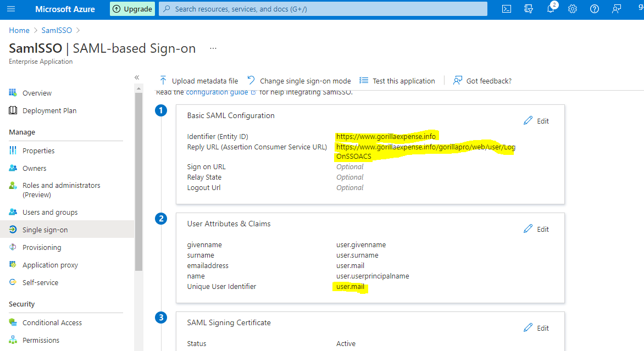Image resolution: width=644 pixels, height=351 pixels.
Task: Edit SAML Signing Certificate
Action: [536, 328]
